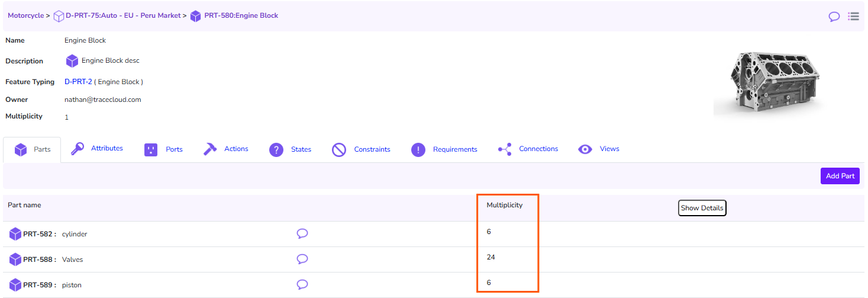Select the Constraints tab
Viewport: 868px width, 298px height.
372,149
